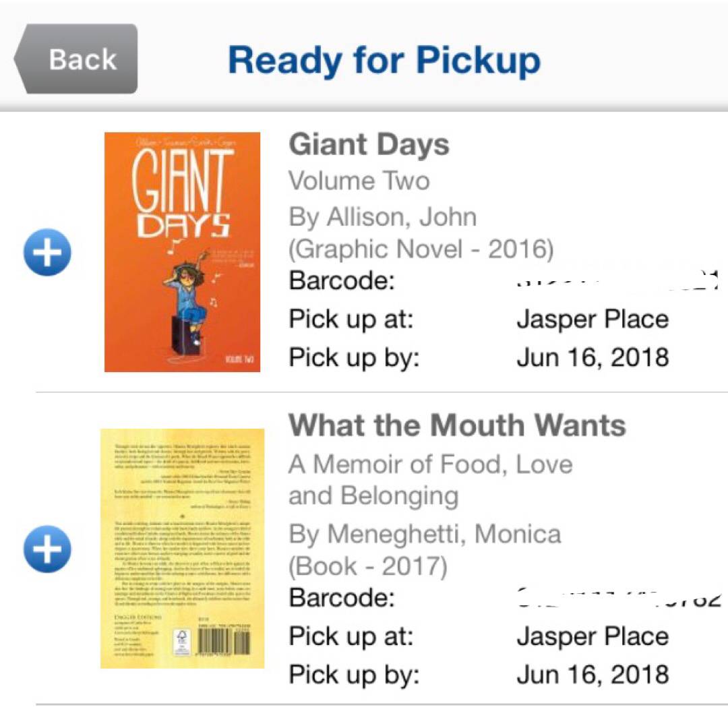Open the Giant Days orange cover thumbnail
728x728 pixels.
182,251
